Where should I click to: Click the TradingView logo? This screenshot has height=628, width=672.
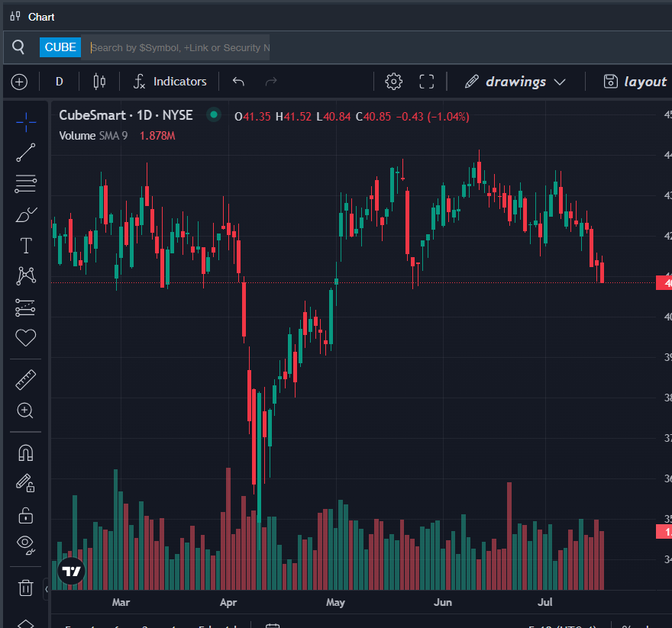[71, 571]
